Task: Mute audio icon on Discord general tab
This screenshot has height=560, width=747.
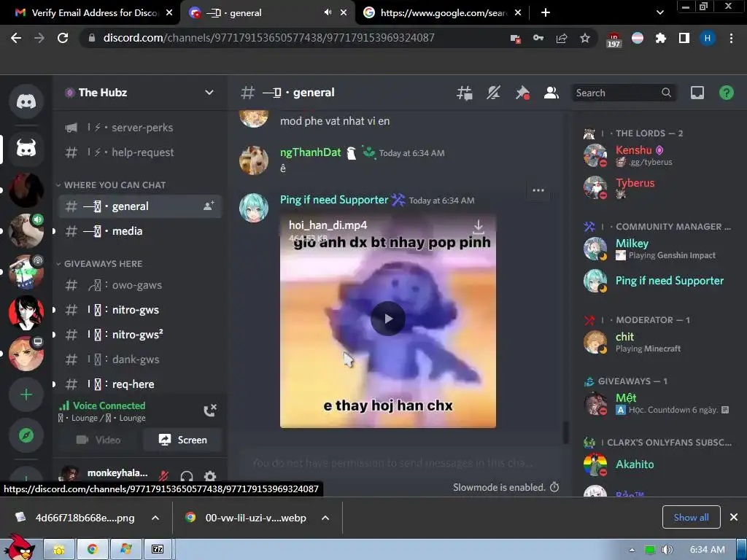Action: coord(328,12)
